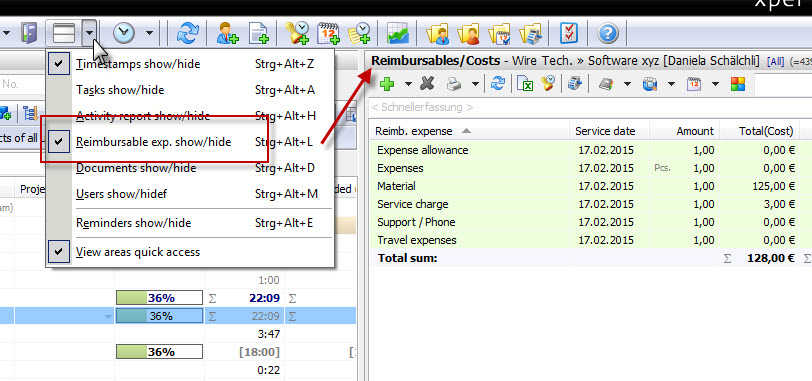Export the list with the Excel icon
Image resolution: width=812 pixels, height=381 pixels.
coord(525,84)
